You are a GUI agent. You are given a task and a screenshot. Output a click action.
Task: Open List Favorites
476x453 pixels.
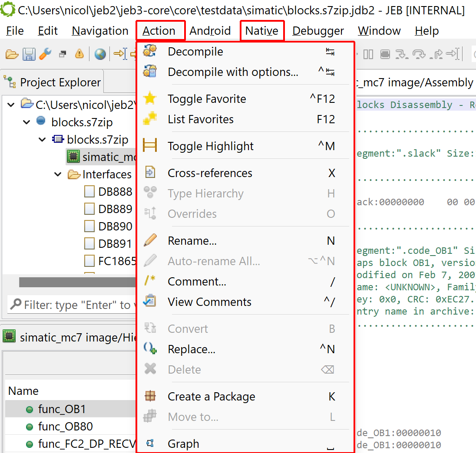tap(245, 119)
